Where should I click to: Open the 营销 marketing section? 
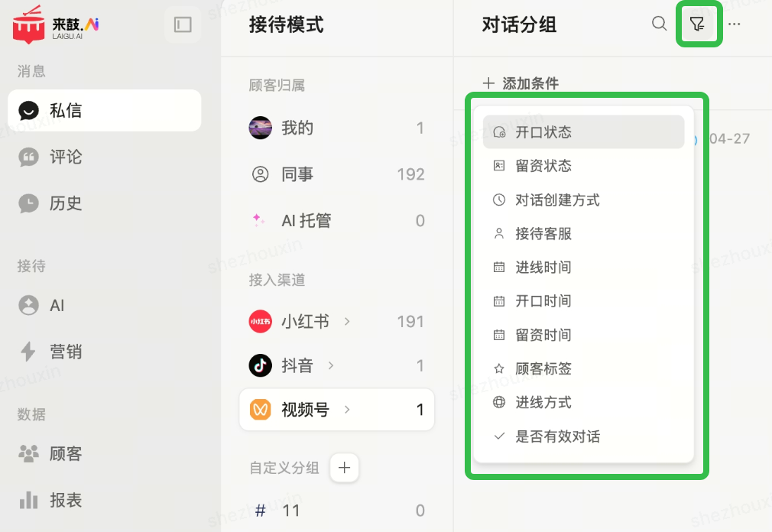tap(66, 352)
